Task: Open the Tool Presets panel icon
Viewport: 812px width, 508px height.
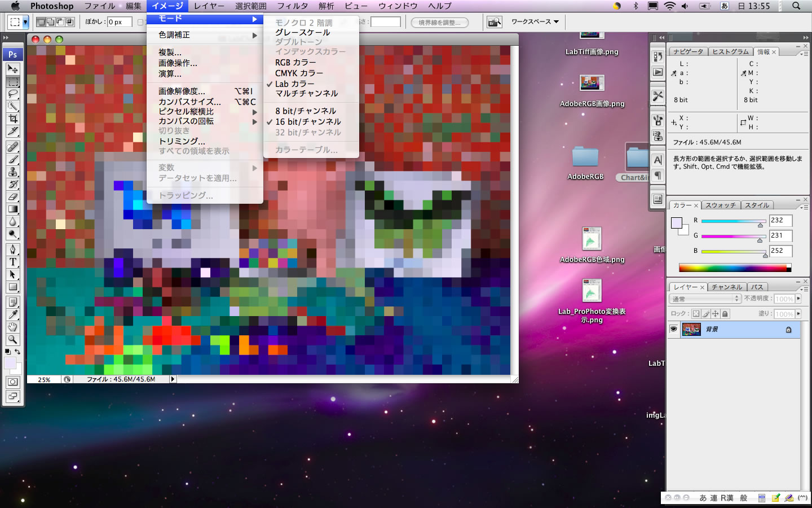Action: [x=657, y=96]
